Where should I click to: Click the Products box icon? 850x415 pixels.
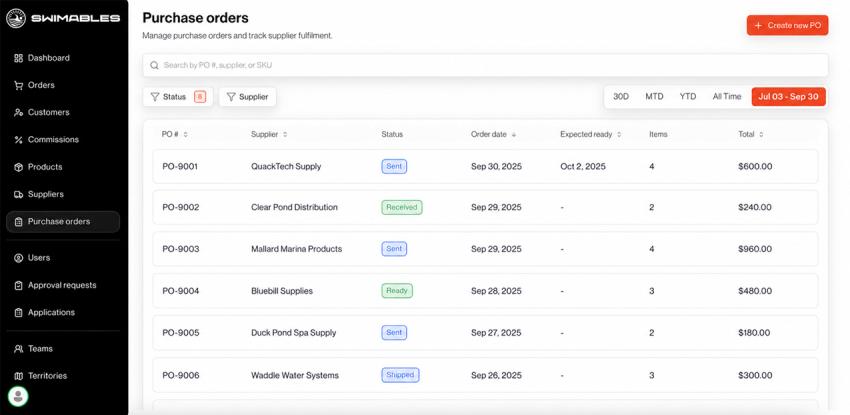[x=18, y=167]
